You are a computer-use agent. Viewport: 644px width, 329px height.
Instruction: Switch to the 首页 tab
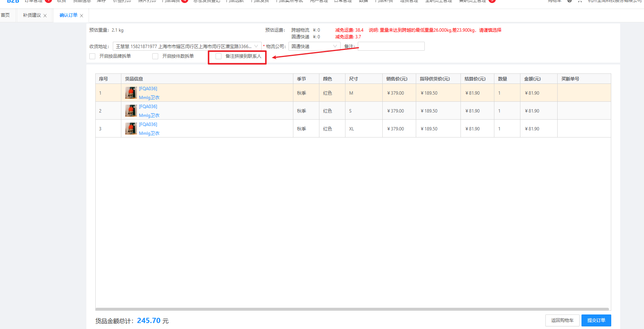[6, 15]
